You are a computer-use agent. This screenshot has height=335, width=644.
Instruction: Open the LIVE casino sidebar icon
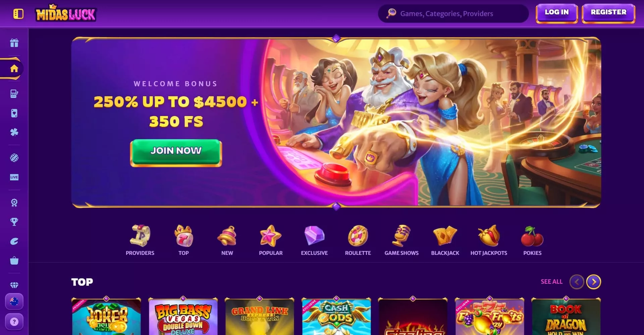tap(14, 177)
